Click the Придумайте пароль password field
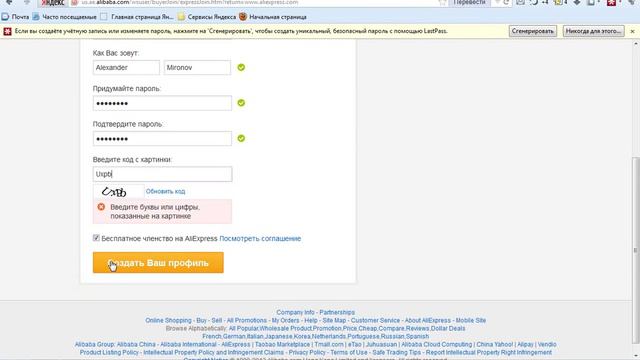This screenshot has height=360, width=640. (x=162, y=103)
